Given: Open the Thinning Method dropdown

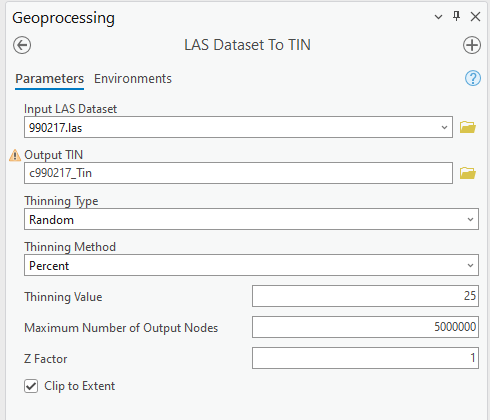Looking at the screenshot, I should pyautogui.click(x=251, y=265).
